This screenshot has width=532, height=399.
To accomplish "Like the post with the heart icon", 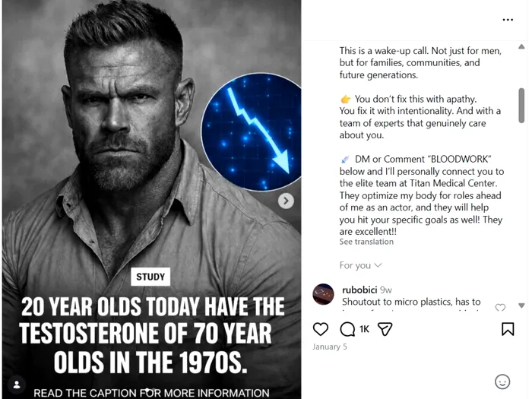I will click(321, 329).
